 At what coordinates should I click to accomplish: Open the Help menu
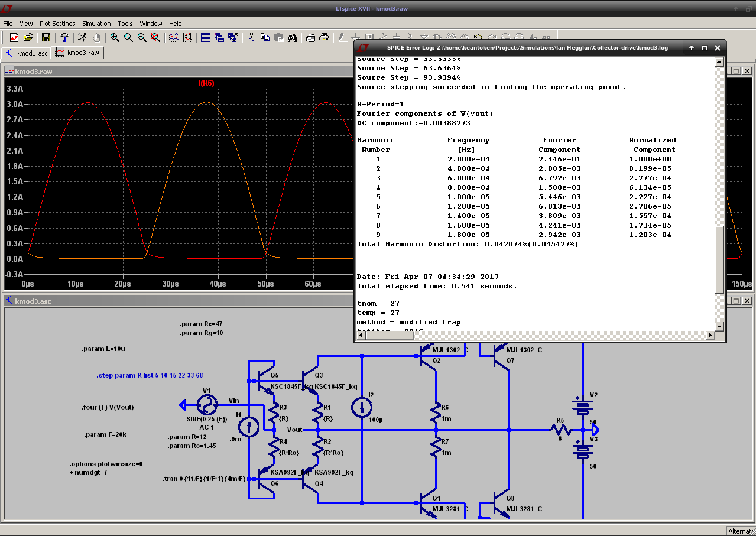176,24
